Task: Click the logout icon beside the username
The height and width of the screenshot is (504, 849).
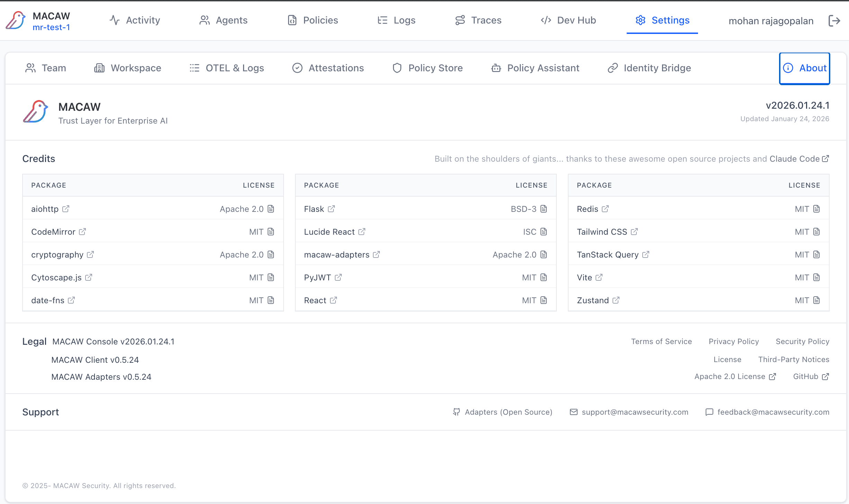Action: [834, 21]
